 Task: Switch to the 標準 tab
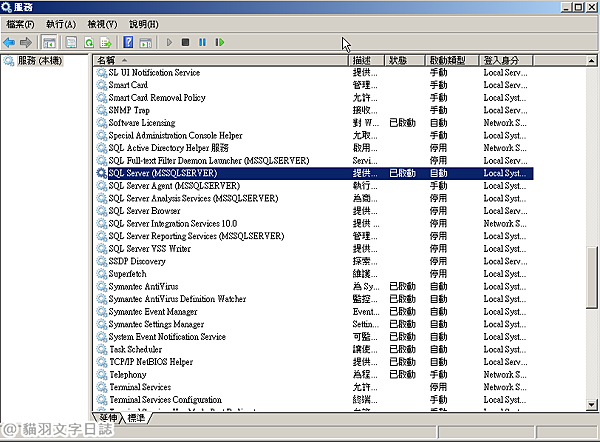tap(137, 417)
